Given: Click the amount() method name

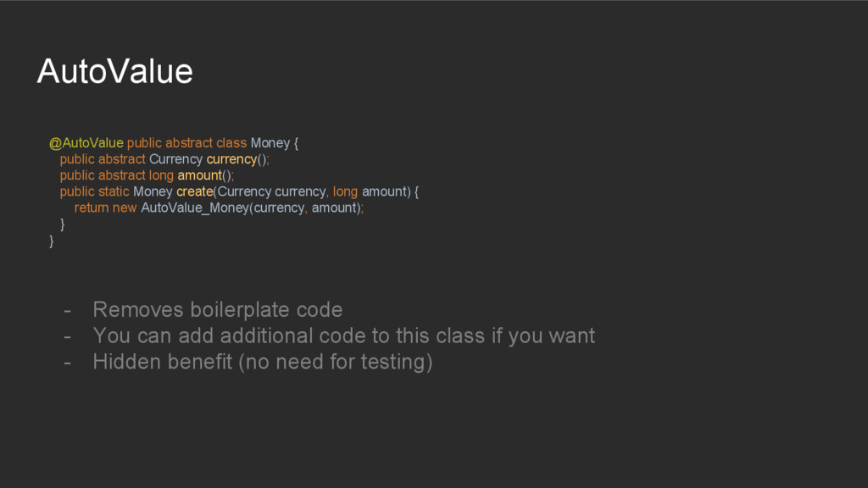Looking at the screenshot, I should (x=199, y=175).
